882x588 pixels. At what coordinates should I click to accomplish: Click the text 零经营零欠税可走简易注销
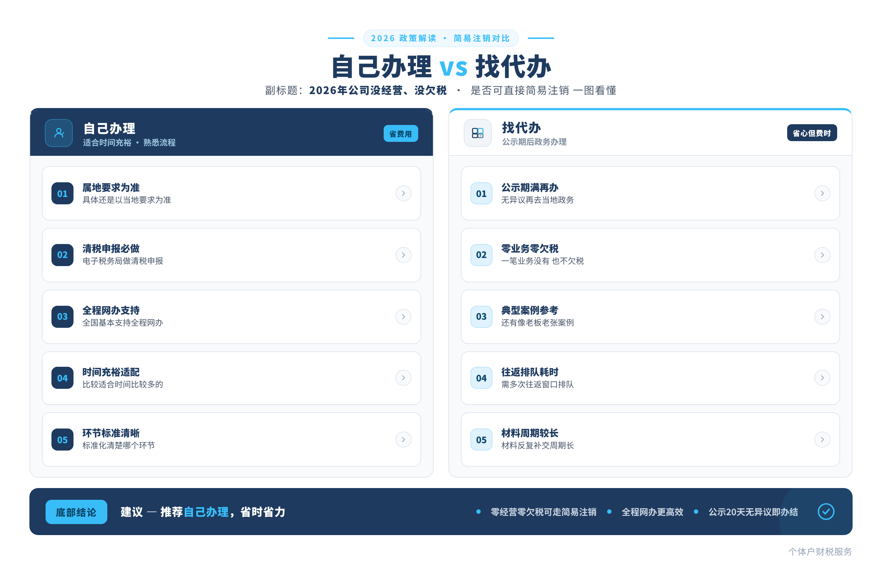click(x=544, y=512)
